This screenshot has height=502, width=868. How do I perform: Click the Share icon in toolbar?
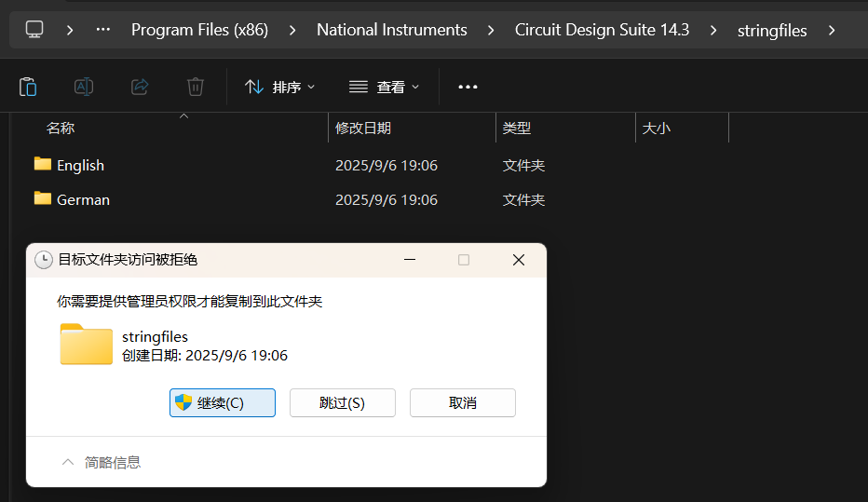point(140,87)
